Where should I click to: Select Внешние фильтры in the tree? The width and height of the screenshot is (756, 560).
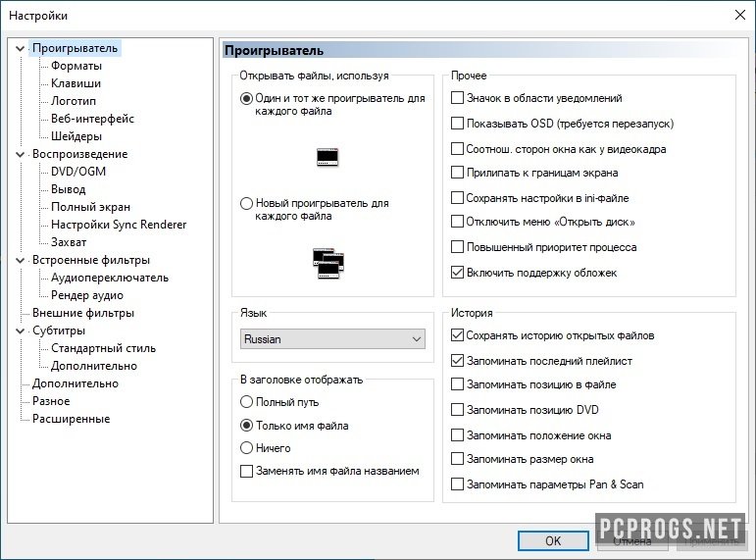tap(82, 313)
